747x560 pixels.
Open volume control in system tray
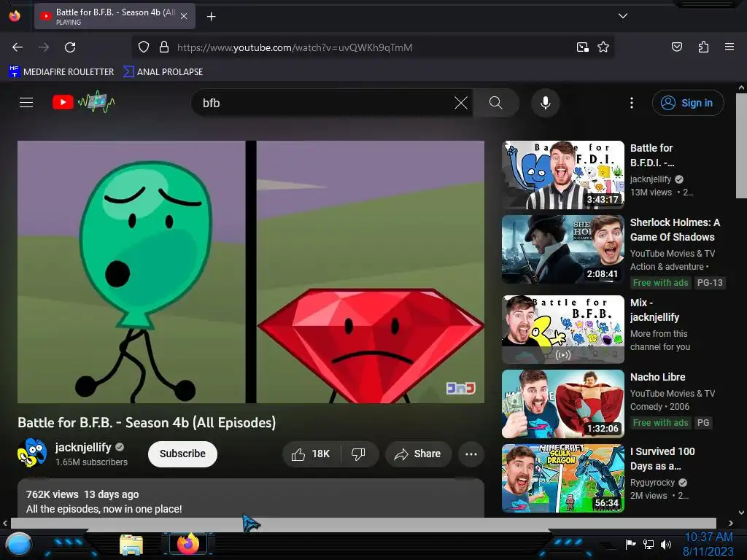pos(666,544)
